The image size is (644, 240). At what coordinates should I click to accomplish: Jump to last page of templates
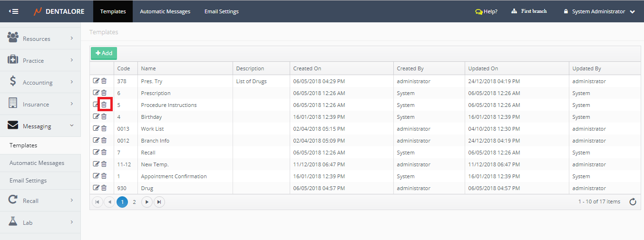[159, 202]
